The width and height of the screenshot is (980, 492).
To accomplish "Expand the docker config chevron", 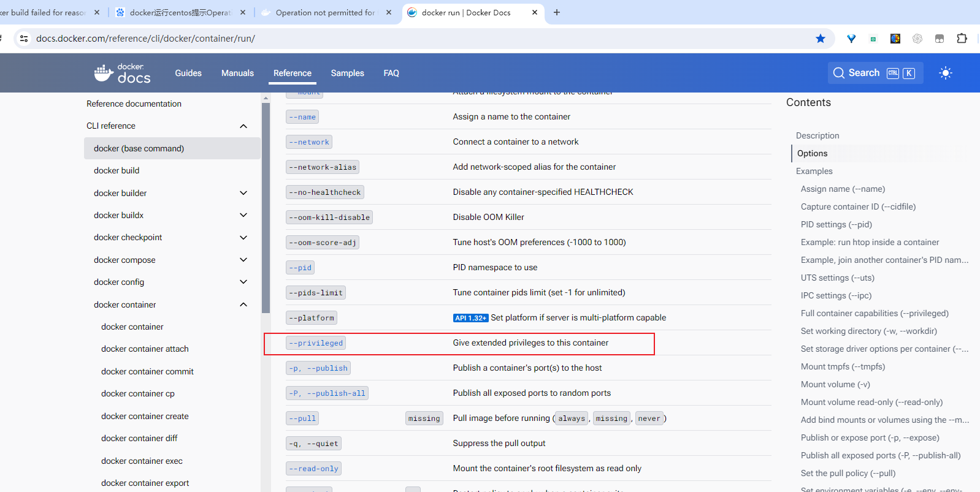I will pos(243,282).
